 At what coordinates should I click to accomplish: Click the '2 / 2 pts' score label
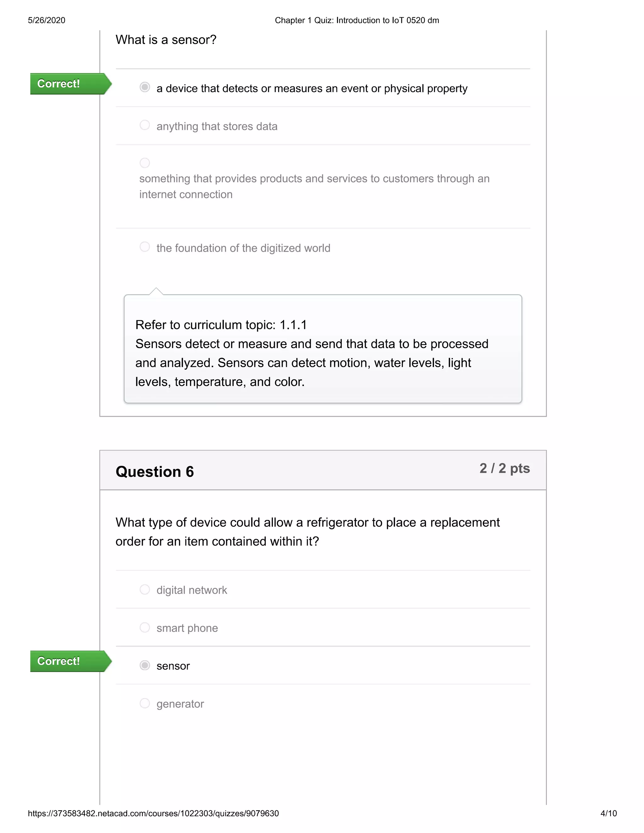pyautogui.click(x=504, y=468)
